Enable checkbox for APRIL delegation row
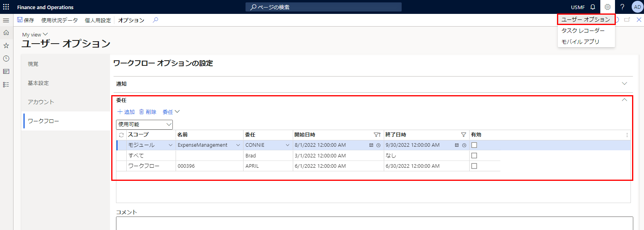 (474, 166)
